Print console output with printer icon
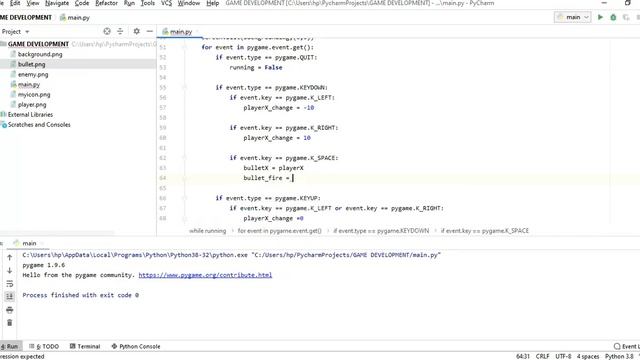640x360 pixels. 9,310
